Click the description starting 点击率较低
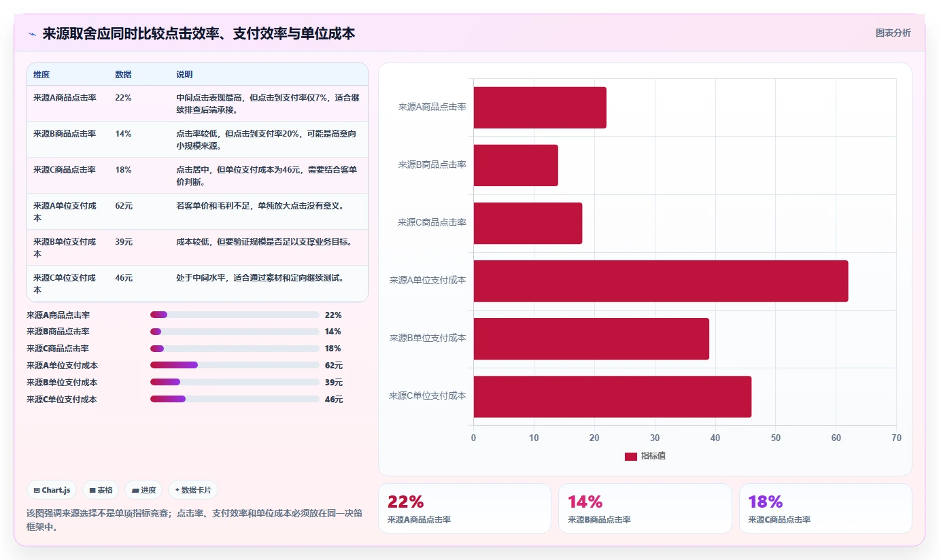939x560 pixels. [x=266, y=140]
